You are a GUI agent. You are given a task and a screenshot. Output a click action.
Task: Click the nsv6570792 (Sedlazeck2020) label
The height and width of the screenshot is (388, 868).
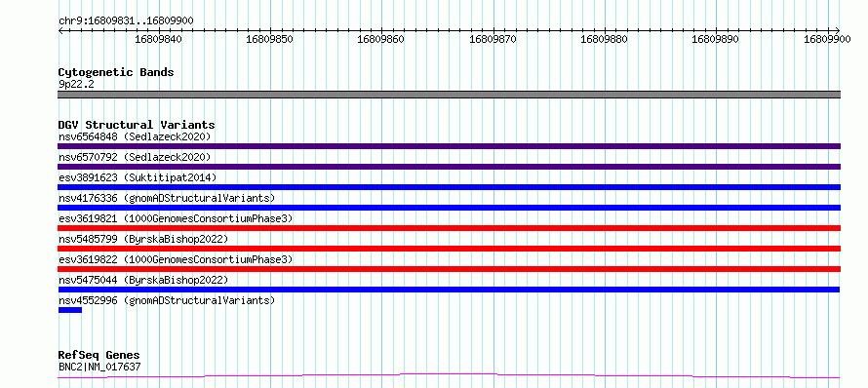[135, 157]
